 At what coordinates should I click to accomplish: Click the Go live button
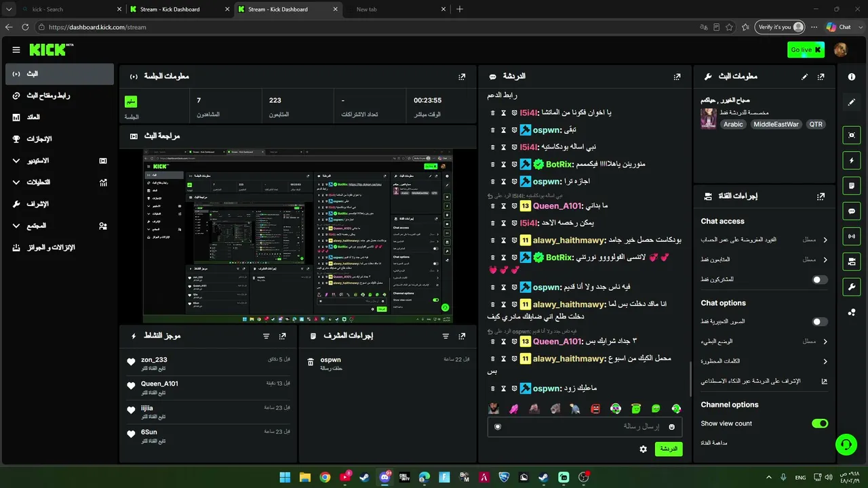point(806,49)
